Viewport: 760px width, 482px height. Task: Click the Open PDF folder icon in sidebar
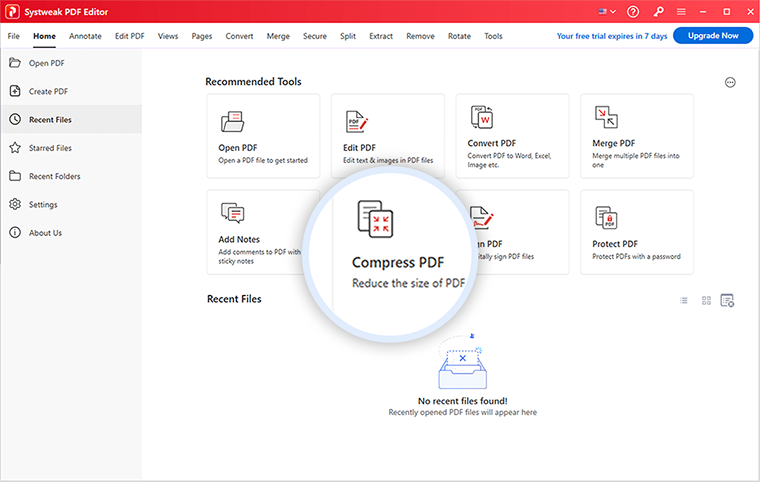pyautogui.click(x=15, y=63)
